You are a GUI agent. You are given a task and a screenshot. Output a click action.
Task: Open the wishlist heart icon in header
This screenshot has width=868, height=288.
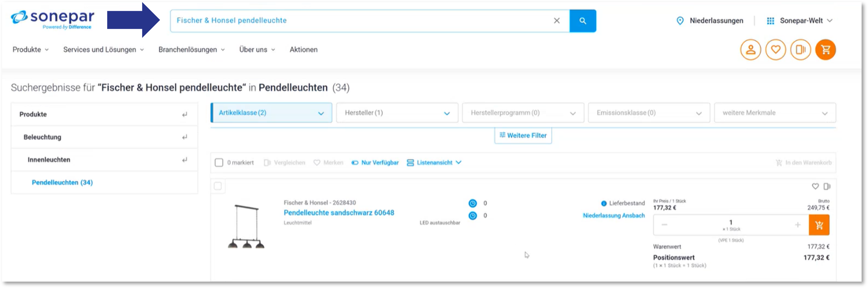coord(775,50)
